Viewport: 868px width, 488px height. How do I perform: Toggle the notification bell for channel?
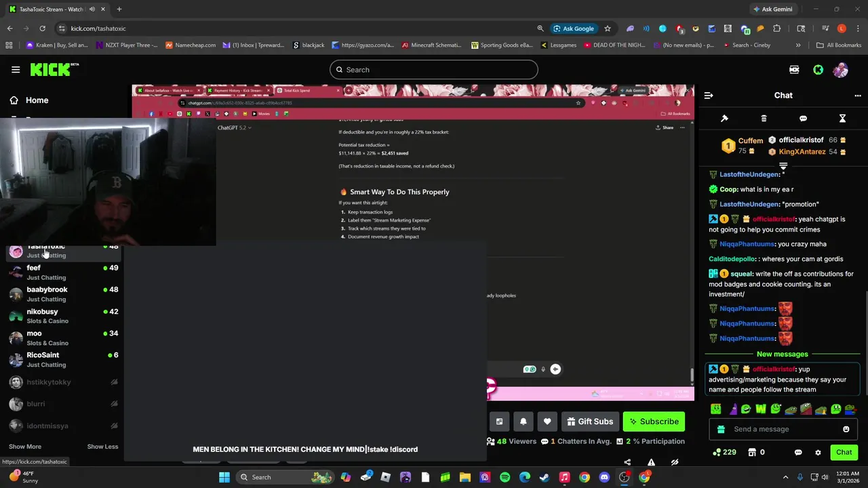pyautogui.click(x=523, y=422)
